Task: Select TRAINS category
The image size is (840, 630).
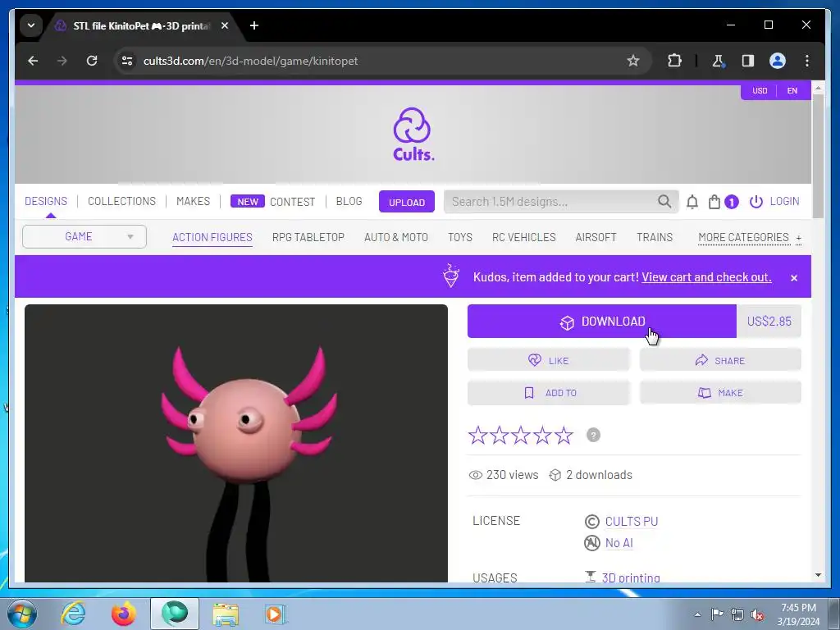Action: (x=654, y=237)
